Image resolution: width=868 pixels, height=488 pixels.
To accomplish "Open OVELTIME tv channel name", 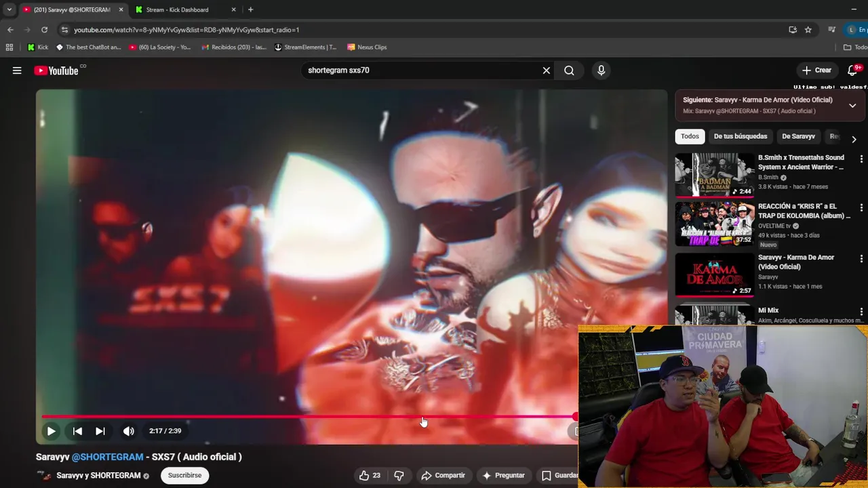I will click(x=774, y=226).
